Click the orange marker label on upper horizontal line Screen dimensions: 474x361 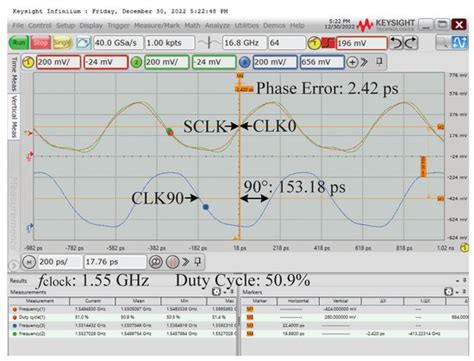(x=441, y=127)
